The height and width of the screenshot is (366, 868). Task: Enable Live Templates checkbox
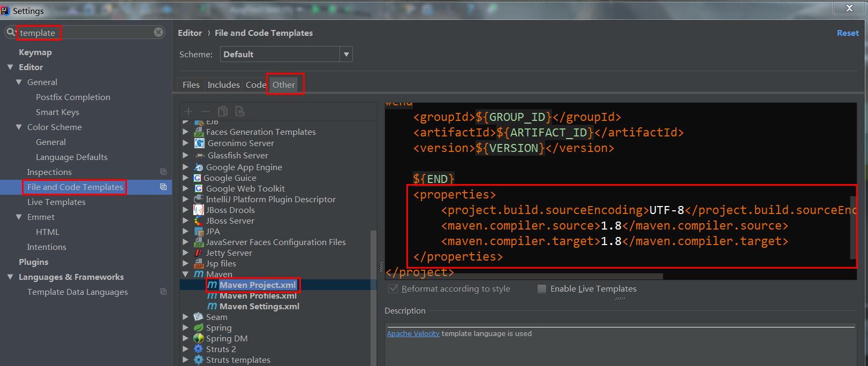tap(542, 288)
